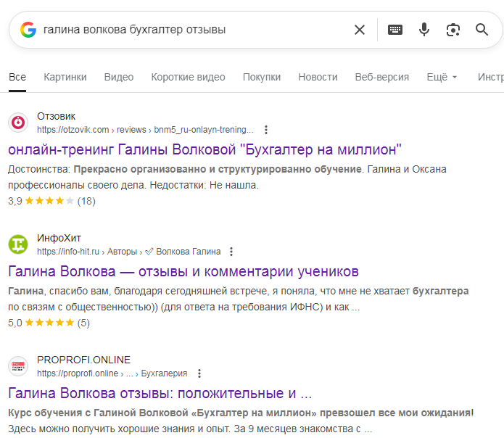This screenshot has width=504, height=438.
Task: Start voice search with the microphone
Action: click(424, 30)
